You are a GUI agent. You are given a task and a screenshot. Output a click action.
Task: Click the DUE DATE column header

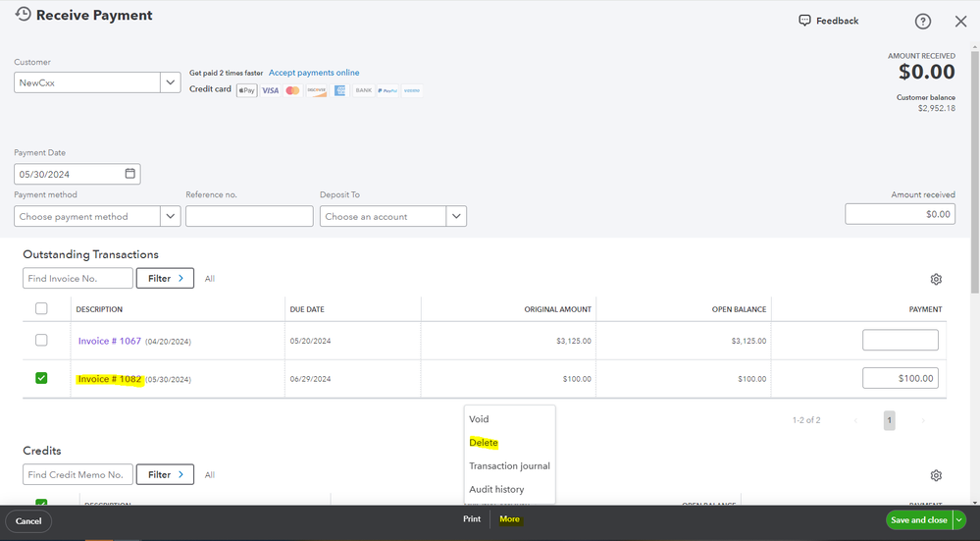click(307, 309)
